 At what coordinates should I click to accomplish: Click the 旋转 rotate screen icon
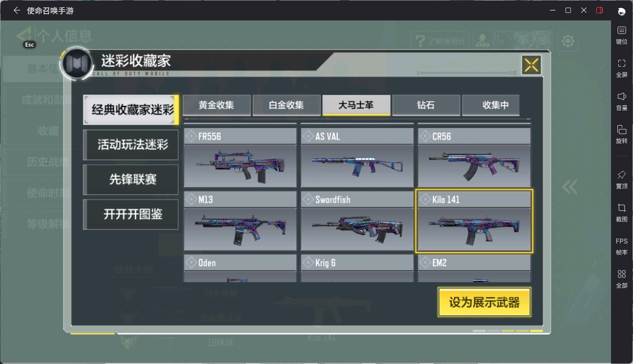[621, 135]
